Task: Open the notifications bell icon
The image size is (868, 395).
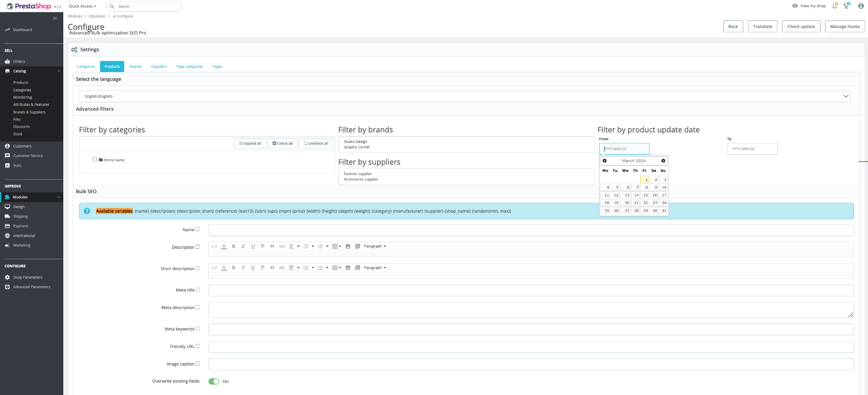Action: 835,6
